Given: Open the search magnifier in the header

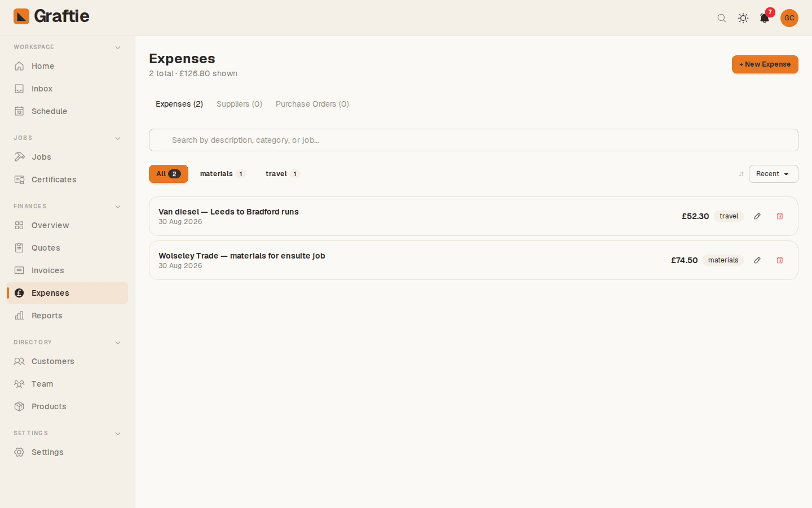Looking at the screenshot, I should pos(722,18).
